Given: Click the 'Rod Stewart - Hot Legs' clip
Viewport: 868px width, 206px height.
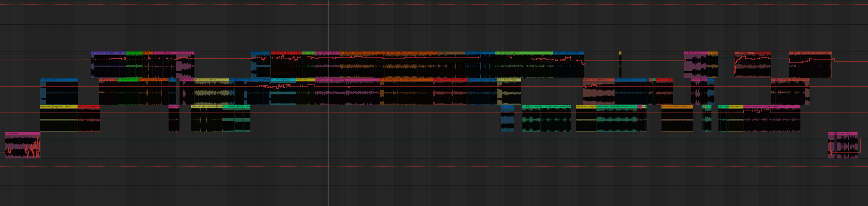Looking at the screenshot, I should click(752, 65).
